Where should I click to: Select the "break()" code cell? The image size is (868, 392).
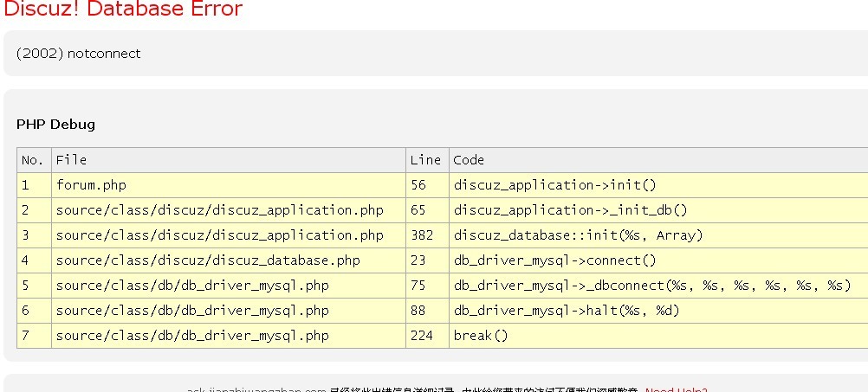point(658,336)
